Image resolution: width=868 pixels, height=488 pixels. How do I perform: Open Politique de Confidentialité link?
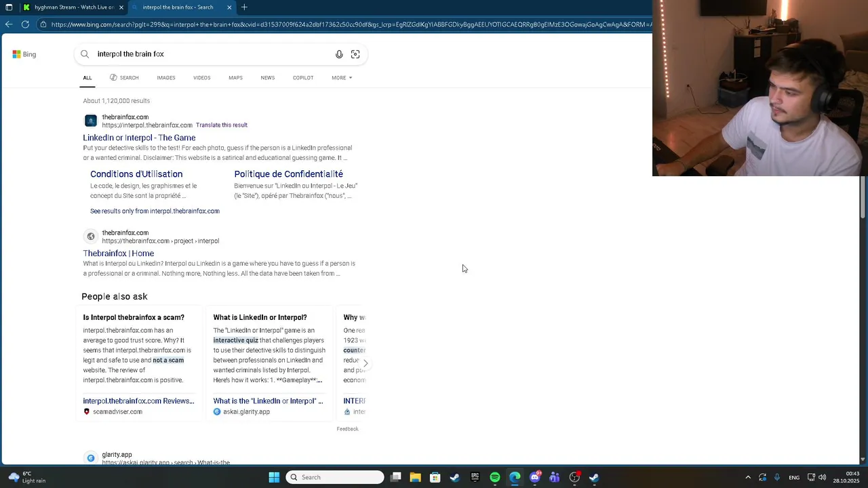pyautogui.click(x=288, y=174)
